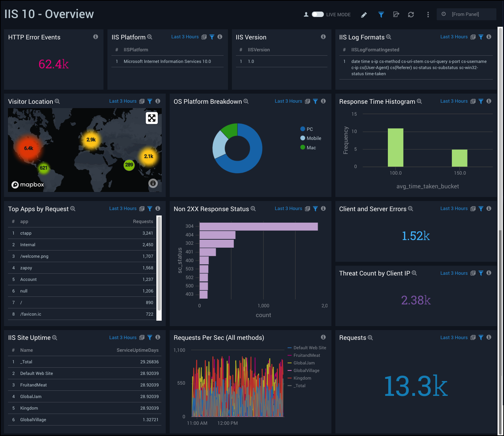Select the GlobalVillage uptime row

[85, 420]
